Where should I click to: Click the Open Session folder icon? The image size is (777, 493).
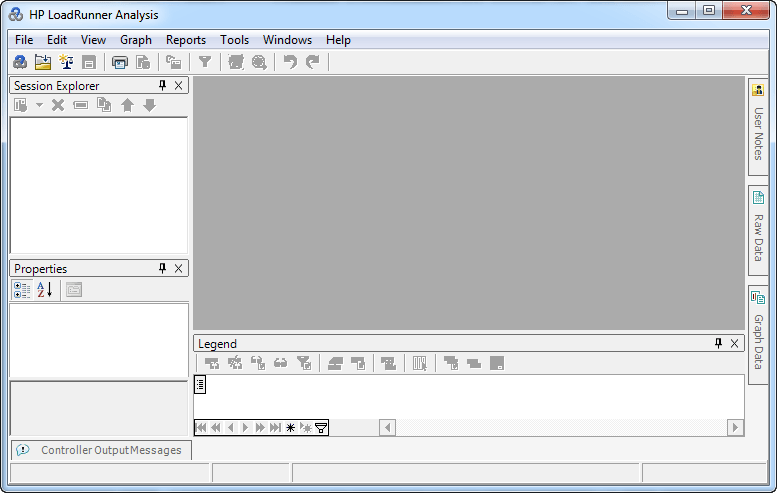click(43, 63)
